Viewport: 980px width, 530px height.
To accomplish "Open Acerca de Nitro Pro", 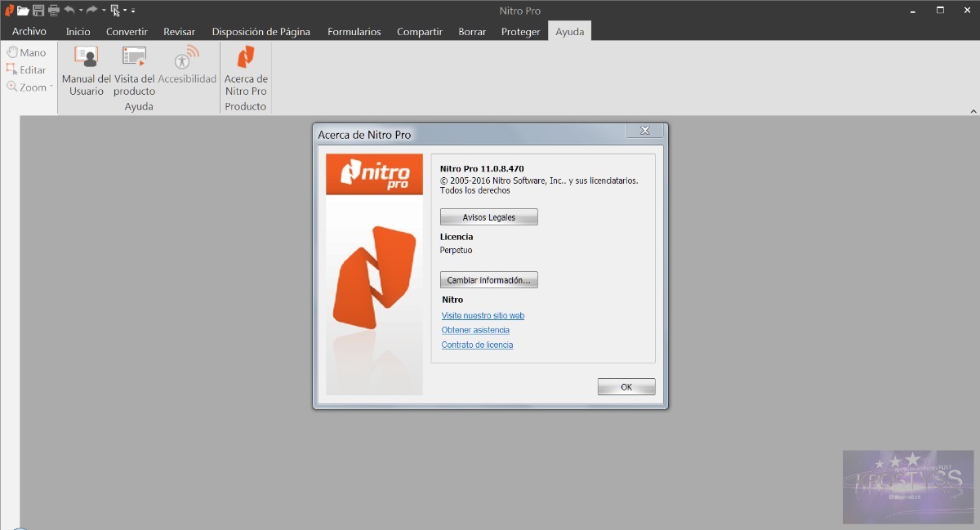I will tap(246, 72).
